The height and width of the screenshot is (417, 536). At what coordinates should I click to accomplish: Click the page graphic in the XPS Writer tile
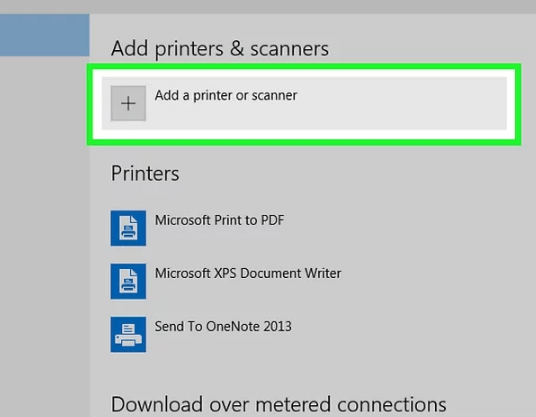pyautogui.click(x=128, y=281)
